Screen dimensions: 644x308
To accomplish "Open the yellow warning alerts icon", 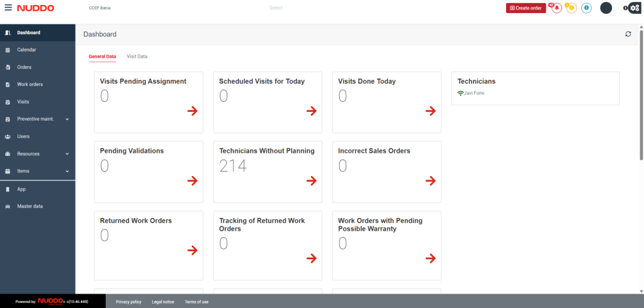I will 571,8.
